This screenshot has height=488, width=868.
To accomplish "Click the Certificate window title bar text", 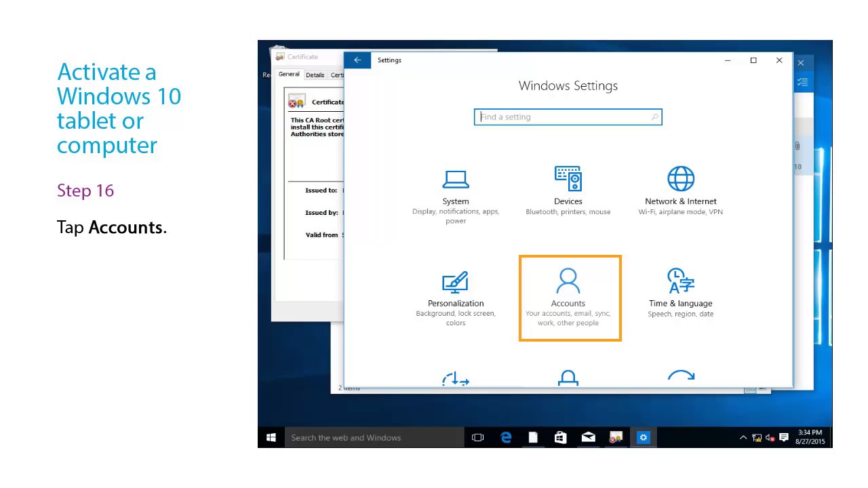I will [302, 57].
